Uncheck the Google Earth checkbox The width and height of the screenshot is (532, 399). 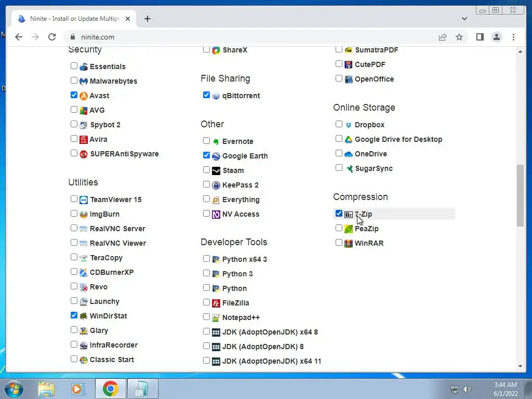pyautogui.click(x=206, y=155)
